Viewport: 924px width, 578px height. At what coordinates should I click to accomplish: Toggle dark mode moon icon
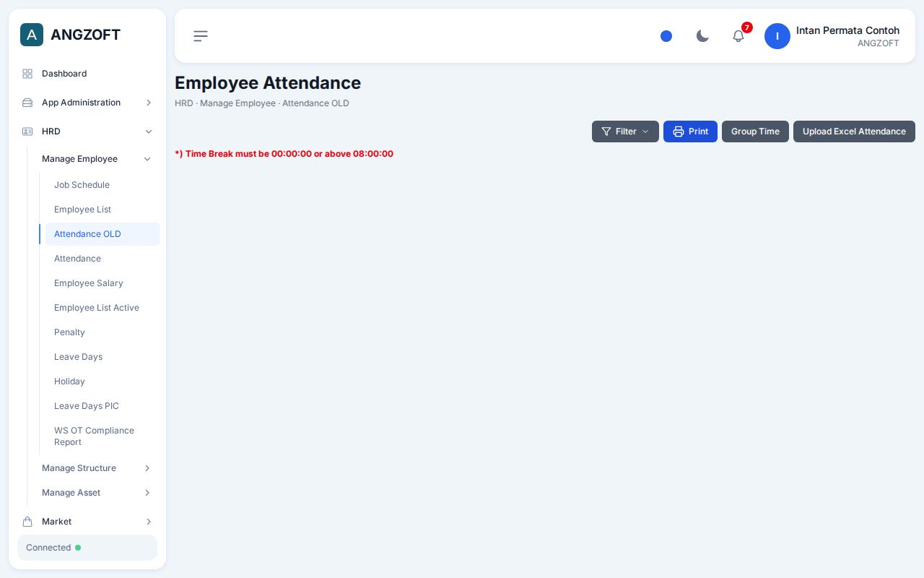point(702,36)
